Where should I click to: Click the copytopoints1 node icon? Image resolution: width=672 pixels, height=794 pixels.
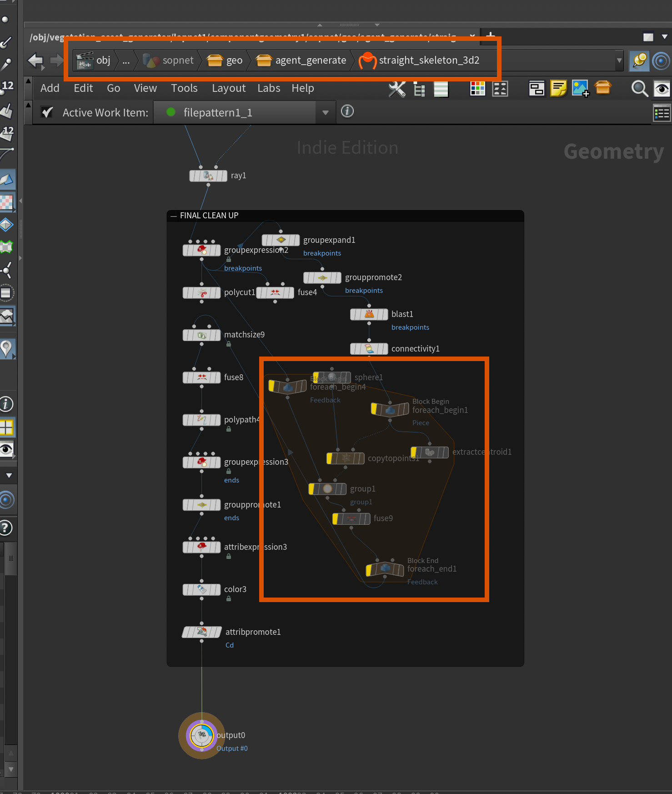346,458
